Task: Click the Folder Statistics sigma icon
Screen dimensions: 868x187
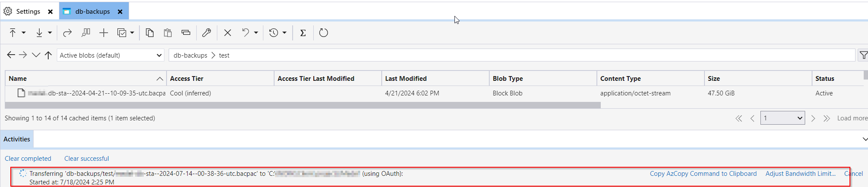Action: click(303, 33)
